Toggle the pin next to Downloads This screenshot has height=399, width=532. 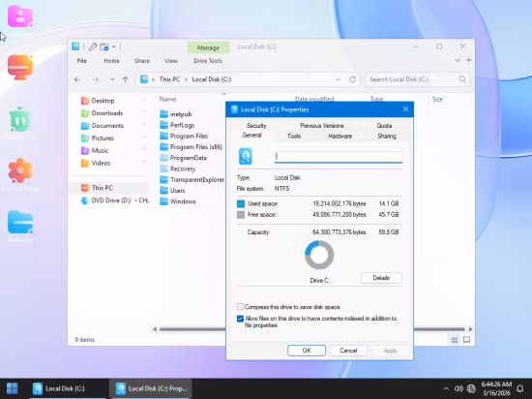144,111
